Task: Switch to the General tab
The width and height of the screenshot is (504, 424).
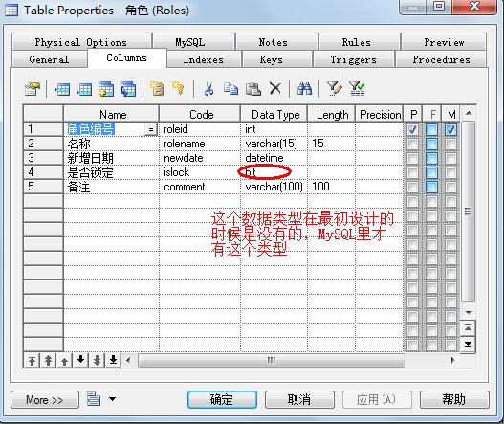Action: click(x=49, y=59)
